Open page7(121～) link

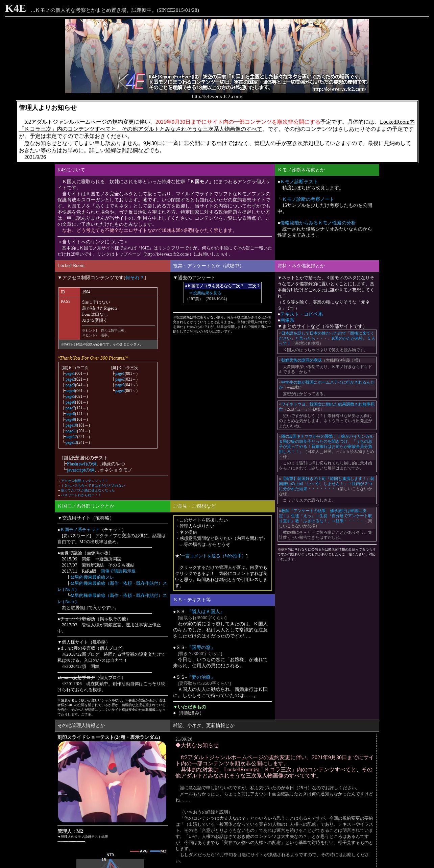pos(70,408)
